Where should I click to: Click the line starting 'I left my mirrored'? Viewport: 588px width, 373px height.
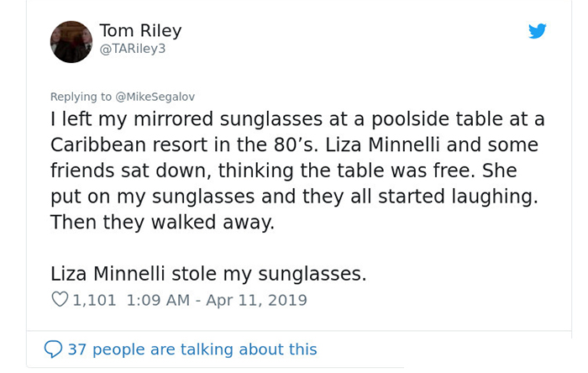(x=297, y=119)
